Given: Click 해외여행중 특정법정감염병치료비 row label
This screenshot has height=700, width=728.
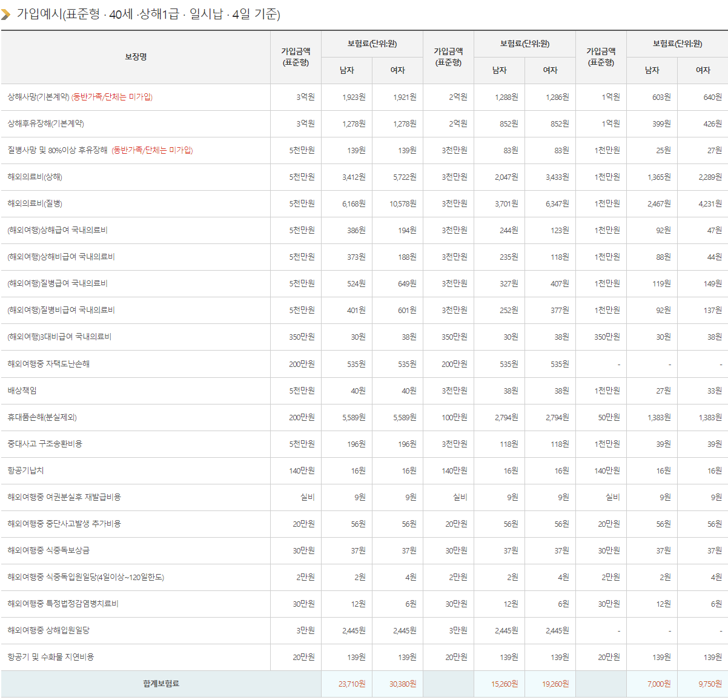Looking at the screenshot, I should point(63,604).
